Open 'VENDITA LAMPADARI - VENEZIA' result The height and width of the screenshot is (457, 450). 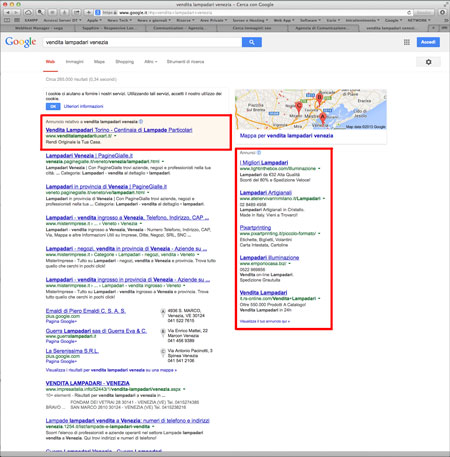(88, 383)
